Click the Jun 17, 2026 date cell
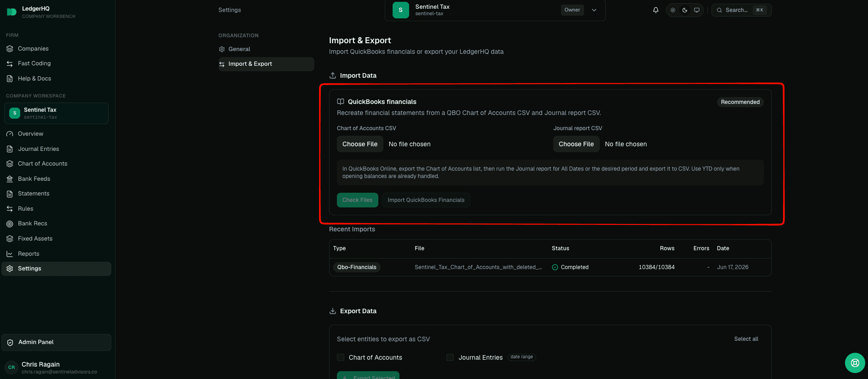 733,267
